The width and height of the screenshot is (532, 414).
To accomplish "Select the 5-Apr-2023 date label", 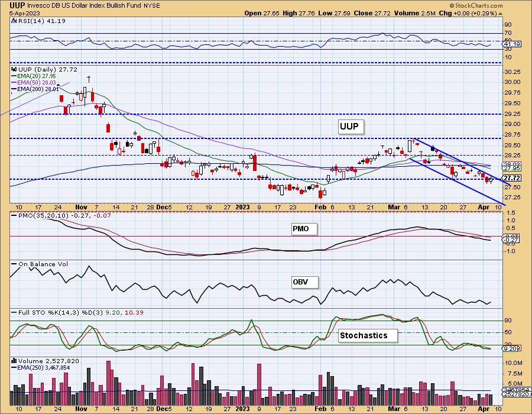I will tap(25, 14).
